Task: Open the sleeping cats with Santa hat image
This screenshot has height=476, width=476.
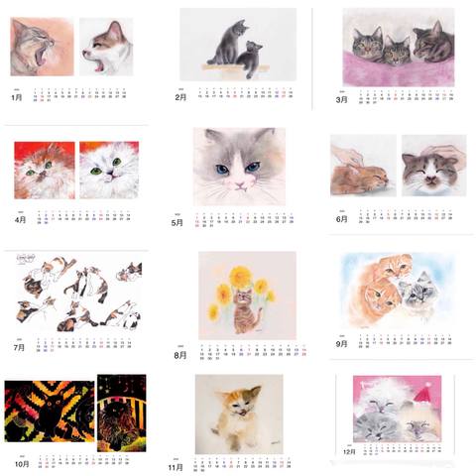Action: pyautogui.click(x=398, y=409)
